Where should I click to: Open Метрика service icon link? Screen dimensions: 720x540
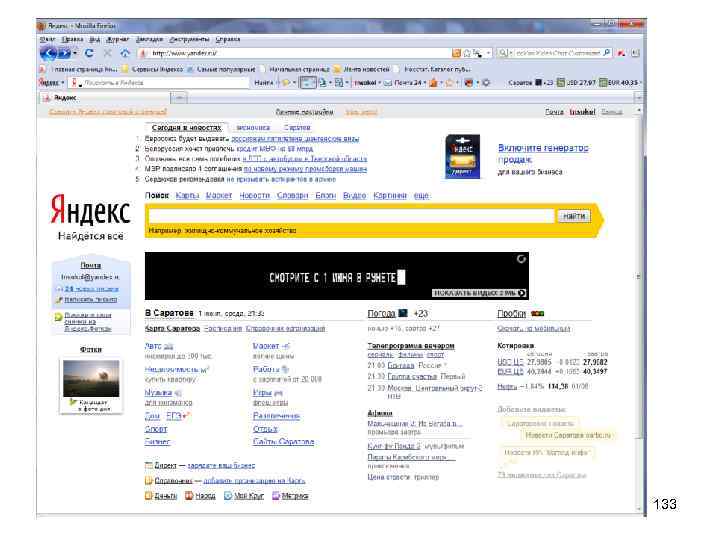pos(291,496)
